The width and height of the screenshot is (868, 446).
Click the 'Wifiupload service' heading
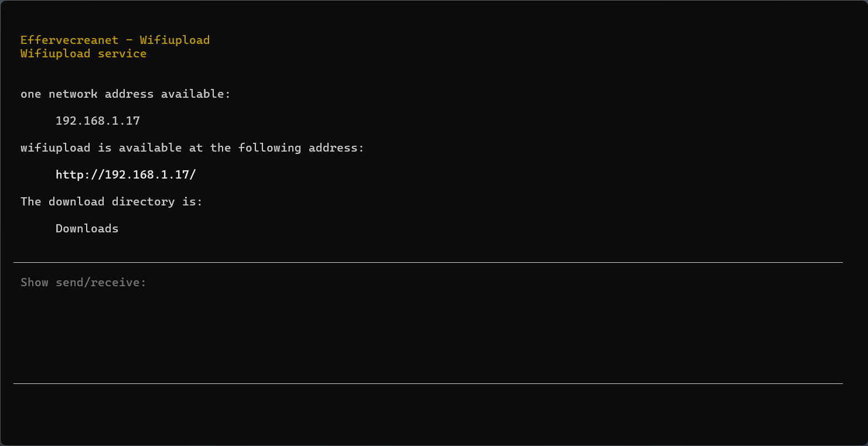coord(83,53)
